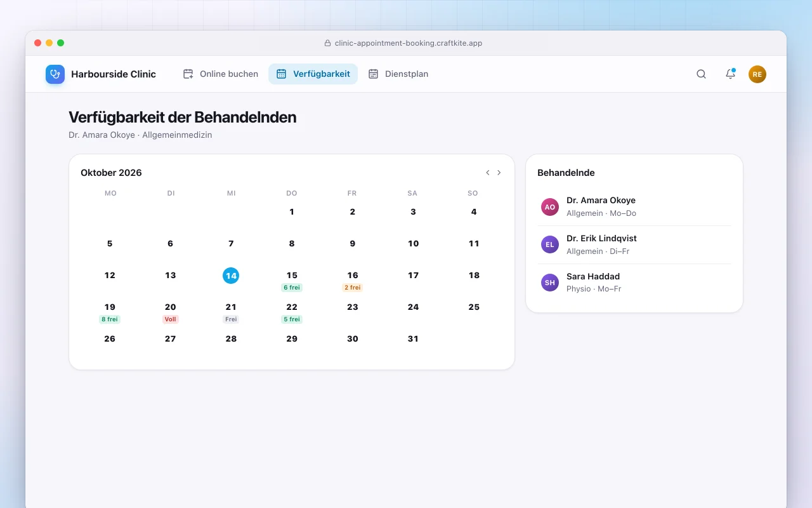Image resolution: width=812 pixels, height=508 pixels.
Task: Go to next month with right chevron
Action: pyautogui.click(x=499, y=173)
